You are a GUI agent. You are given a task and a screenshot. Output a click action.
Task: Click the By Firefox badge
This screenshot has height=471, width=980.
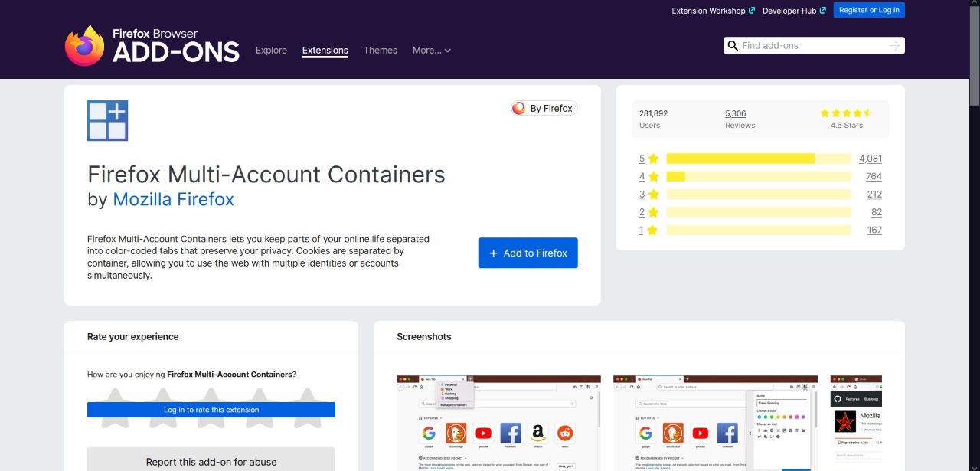pos(544,109)
